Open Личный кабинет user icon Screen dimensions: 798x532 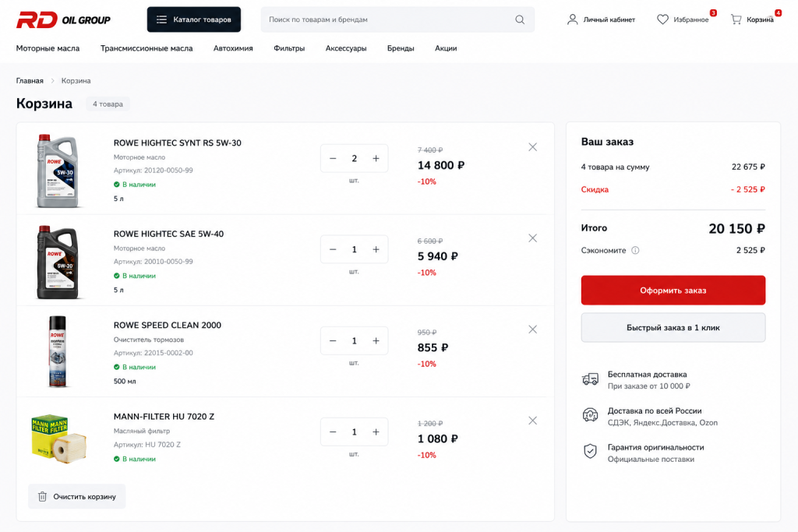[x=573, y=19]
